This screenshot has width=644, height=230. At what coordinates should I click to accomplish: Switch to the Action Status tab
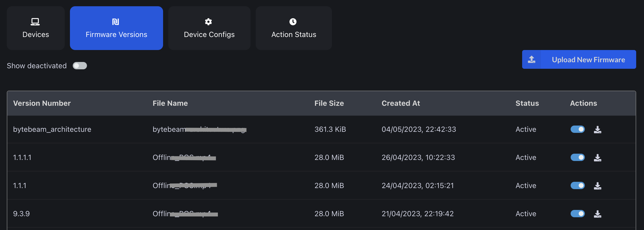294,28
